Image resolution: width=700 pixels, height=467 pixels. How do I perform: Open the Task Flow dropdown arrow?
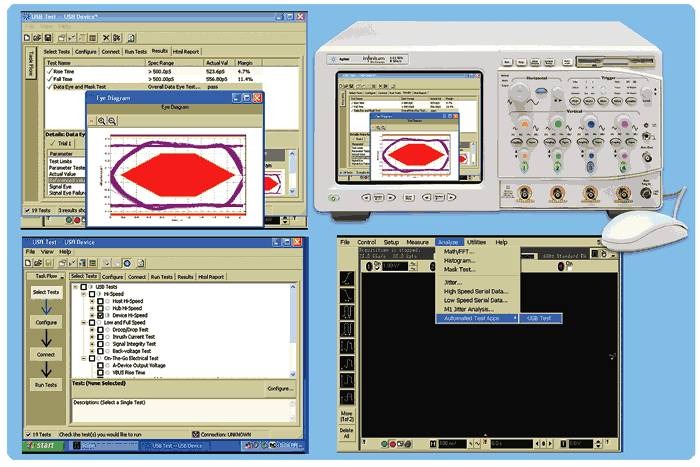(62, 277)
